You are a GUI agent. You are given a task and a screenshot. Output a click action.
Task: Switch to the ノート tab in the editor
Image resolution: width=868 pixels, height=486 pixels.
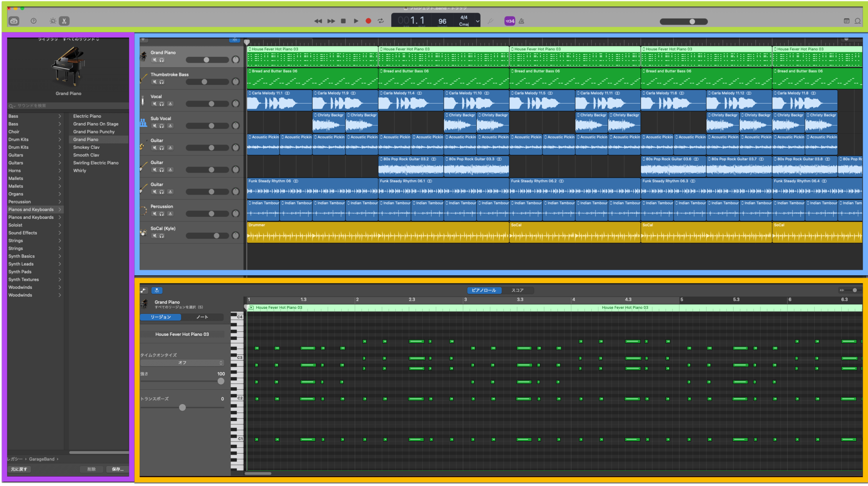coord(203,317)
